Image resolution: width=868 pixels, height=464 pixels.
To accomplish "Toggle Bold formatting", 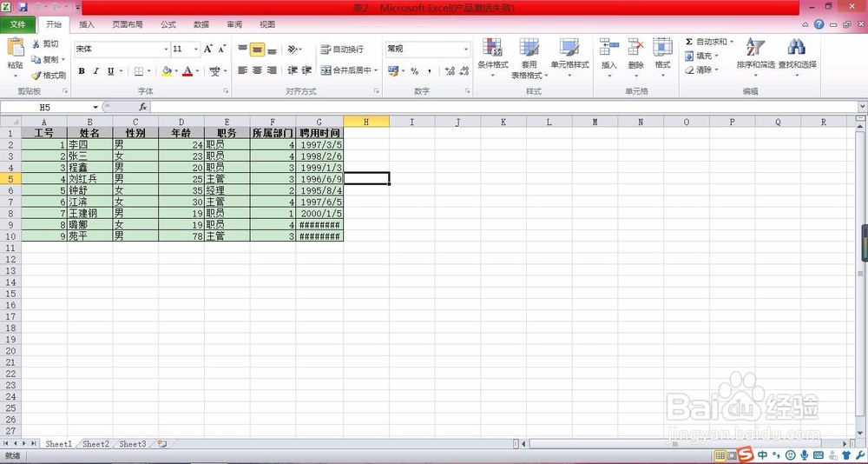I will [x=82, y=71].
